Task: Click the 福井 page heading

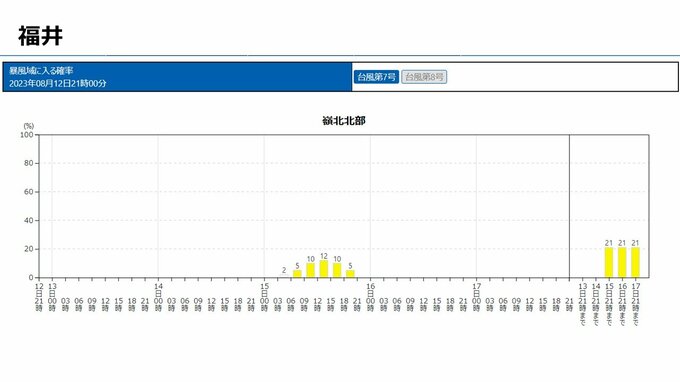Action: (40, 36)
